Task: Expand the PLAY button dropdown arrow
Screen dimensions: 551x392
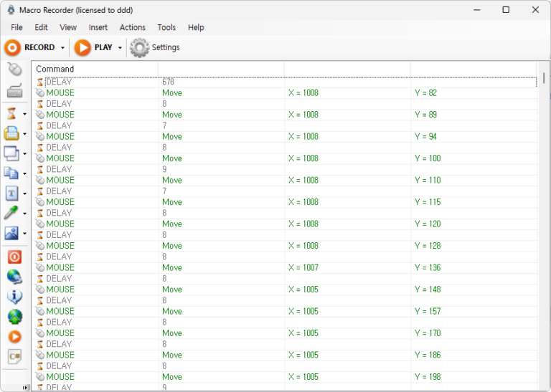Action: (x=120, y=48)
